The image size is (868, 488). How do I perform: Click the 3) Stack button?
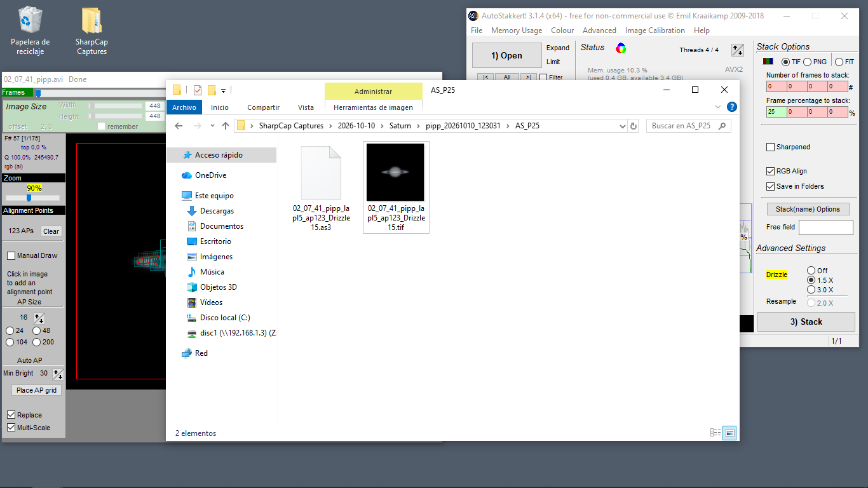coord(806,322)
